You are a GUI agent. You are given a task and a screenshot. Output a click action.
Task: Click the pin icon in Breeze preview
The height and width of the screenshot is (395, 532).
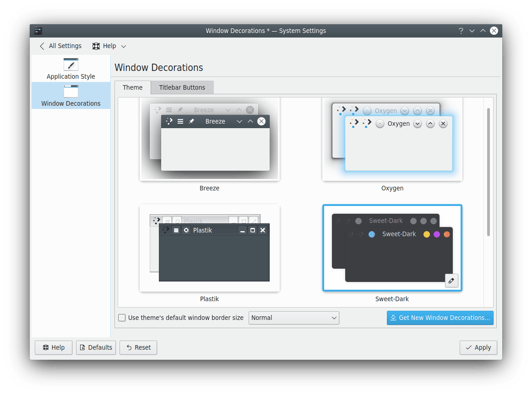(191, 121)
